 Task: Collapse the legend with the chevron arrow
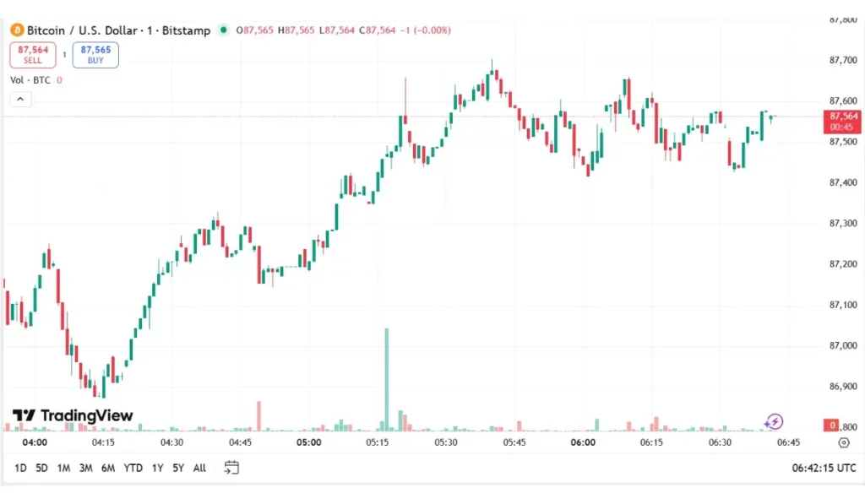(x=19, y=98)
